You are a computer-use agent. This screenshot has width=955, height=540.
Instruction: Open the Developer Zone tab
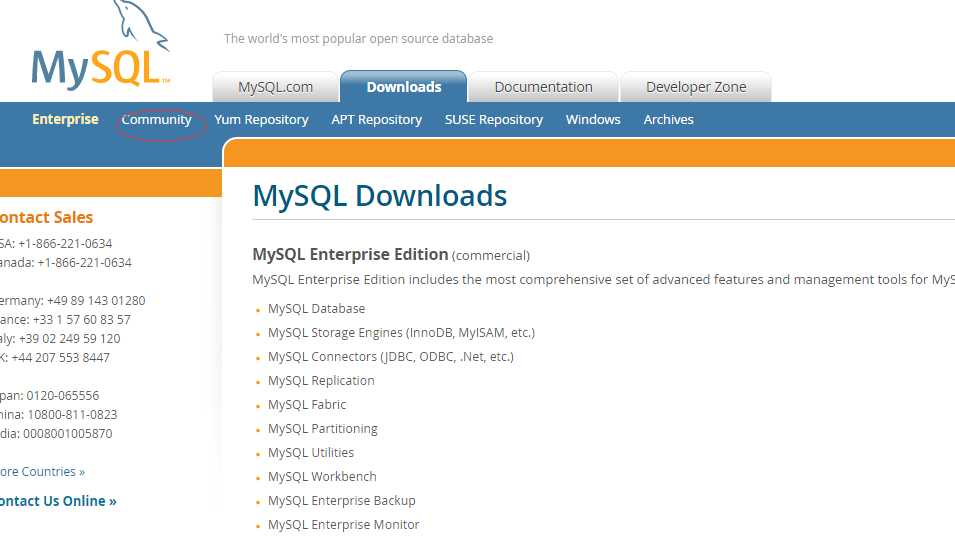696,87
